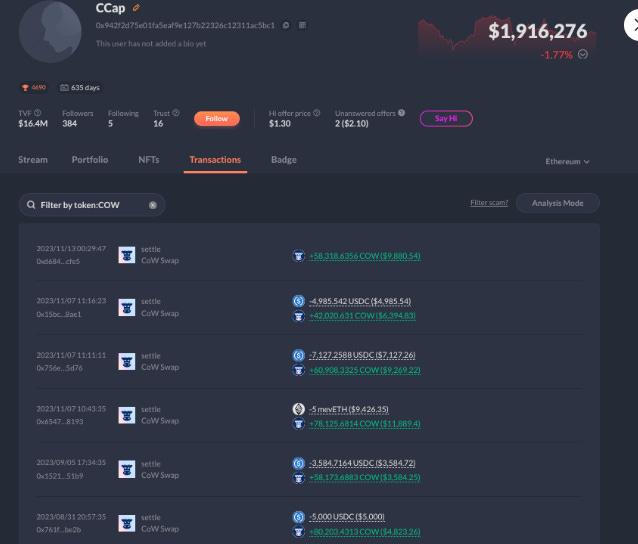Click the USDC token icon beside -3,584.7164 USDC
This screenshot has height=544, width=638.
pyautogui.click(x=299, y=463)
